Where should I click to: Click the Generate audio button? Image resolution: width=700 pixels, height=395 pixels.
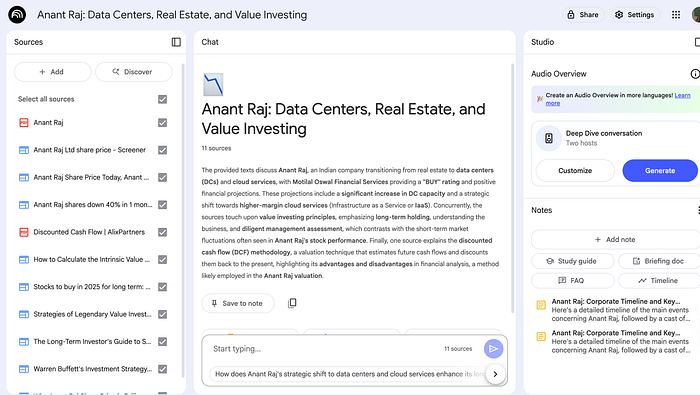660,170
